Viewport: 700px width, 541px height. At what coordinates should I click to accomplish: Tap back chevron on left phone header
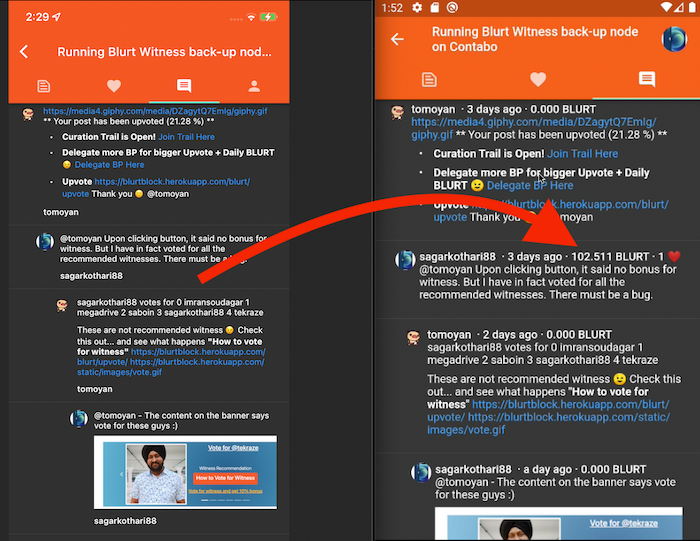24,52
